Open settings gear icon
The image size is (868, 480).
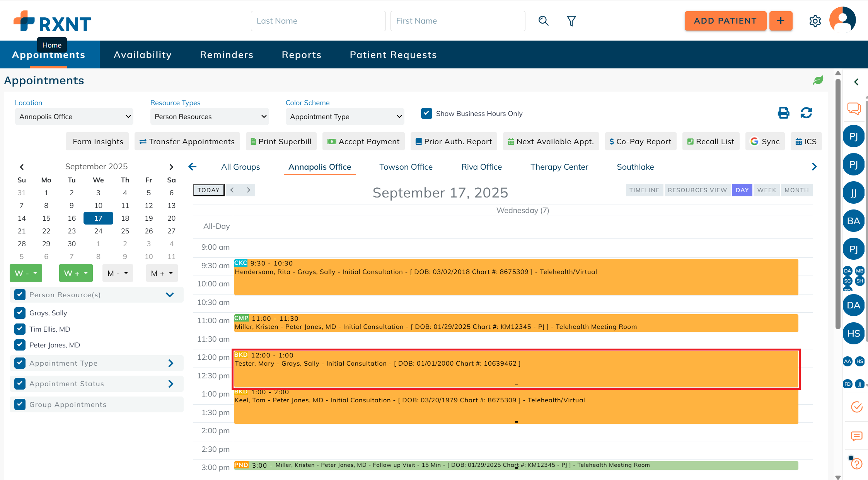[815, 21]
